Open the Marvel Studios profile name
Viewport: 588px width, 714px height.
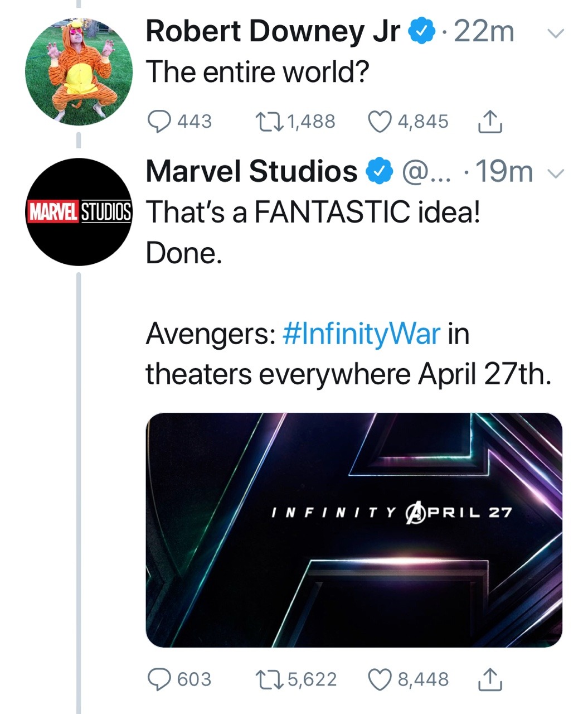tap(251, 171)
